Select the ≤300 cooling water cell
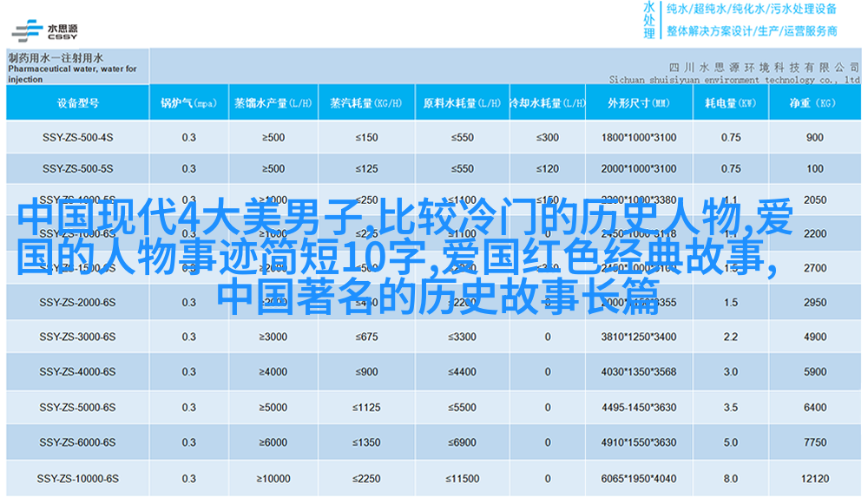The image size is (868, 504). 547,137
